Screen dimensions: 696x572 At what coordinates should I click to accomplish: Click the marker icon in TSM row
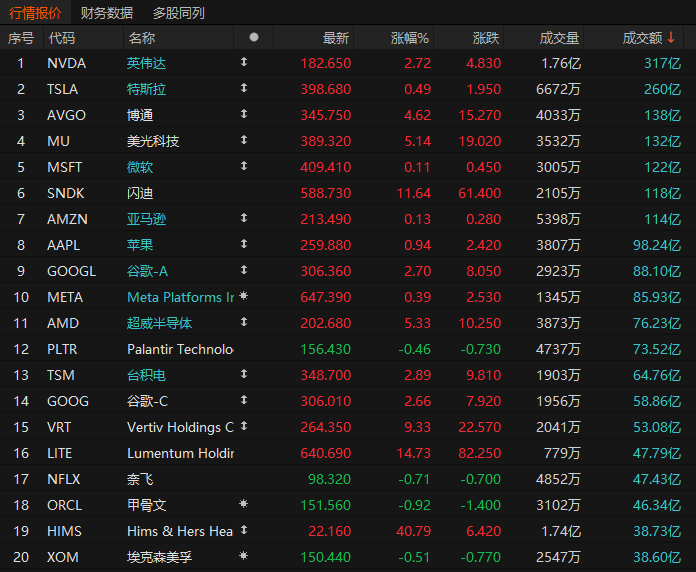pos(244,374)
